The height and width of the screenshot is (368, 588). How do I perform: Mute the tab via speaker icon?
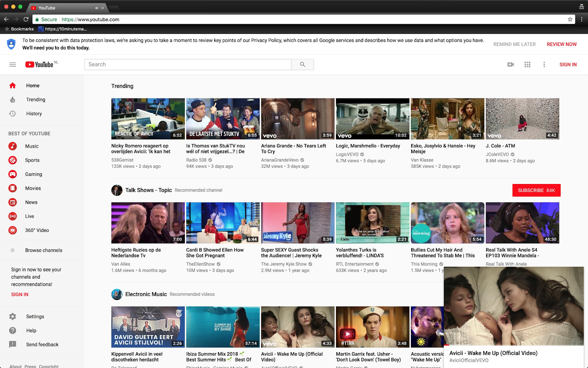click(97, 8)
